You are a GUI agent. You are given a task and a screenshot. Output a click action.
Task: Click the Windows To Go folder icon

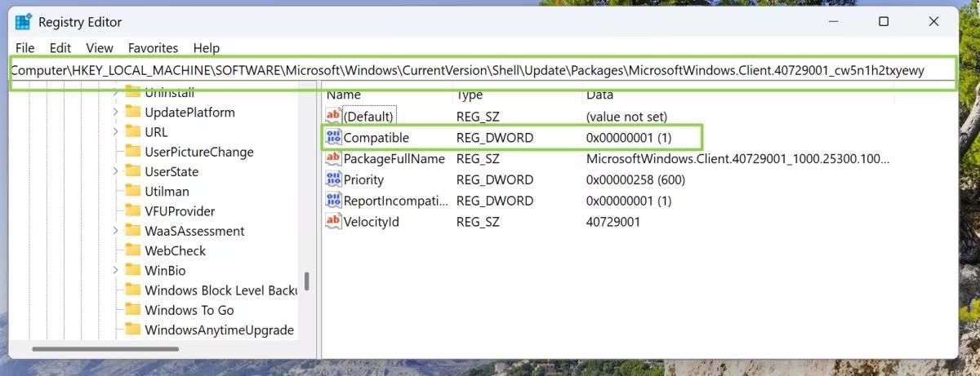click(x=133, y=310)
